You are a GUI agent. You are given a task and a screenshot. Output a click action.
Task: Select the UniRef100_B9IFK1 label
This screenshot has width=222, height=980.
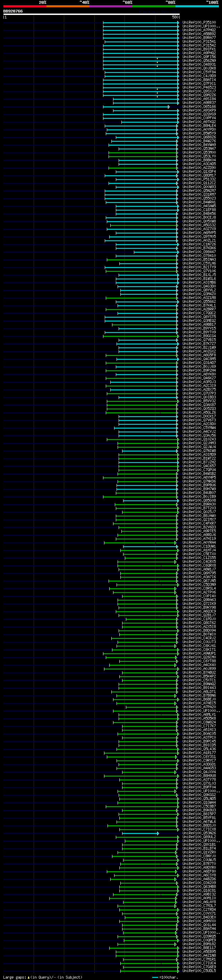(x=199, y=49)
